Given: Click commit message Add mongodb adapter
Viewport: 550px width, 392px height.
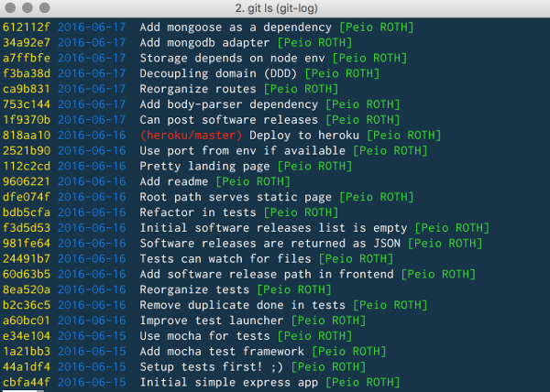Looking at the screenshot, I should [x=204, y=43].
